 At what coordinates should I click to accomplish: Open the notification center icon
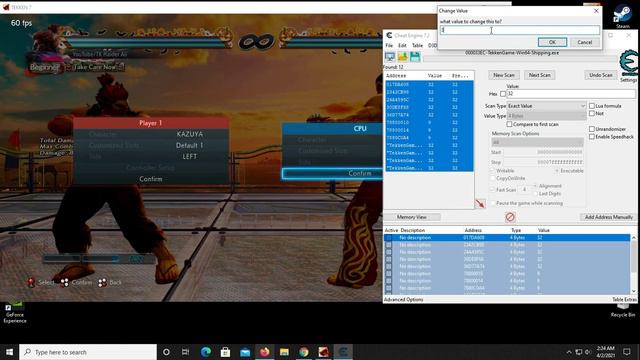click(x=627, y=352)
